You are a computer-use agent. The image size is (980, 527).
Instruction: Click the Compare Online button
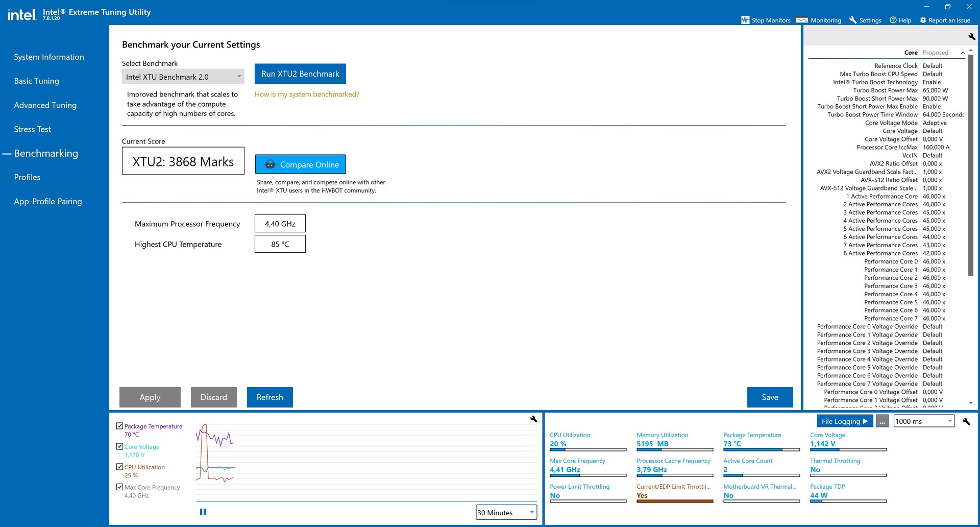tap(300, 164)
